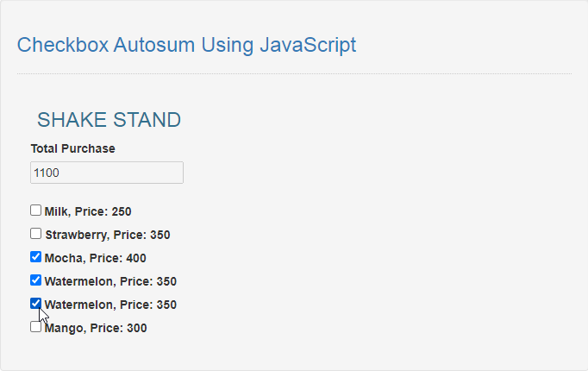
Task: Click the 'Mocha, Price: 400' label text
Action: (95, 258)
